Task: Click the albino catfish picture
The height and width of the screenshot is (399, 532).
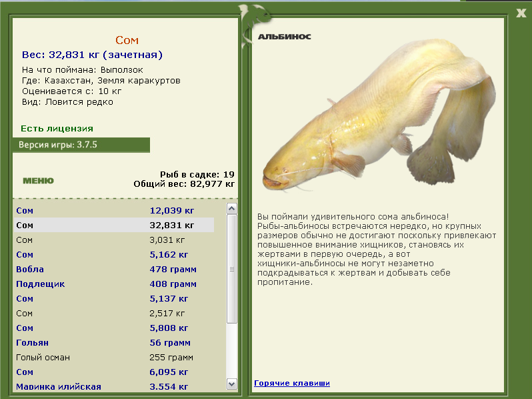Action: pyautogui.click(x=379, y=115)
